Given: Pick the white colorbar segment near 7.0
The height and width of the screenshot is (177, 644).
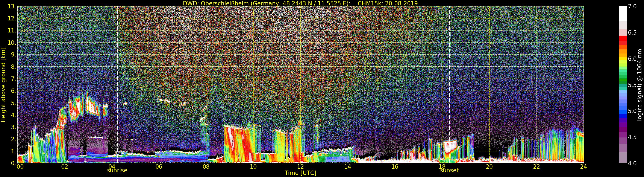Looking at the screenshot, I should pos(623,12).
